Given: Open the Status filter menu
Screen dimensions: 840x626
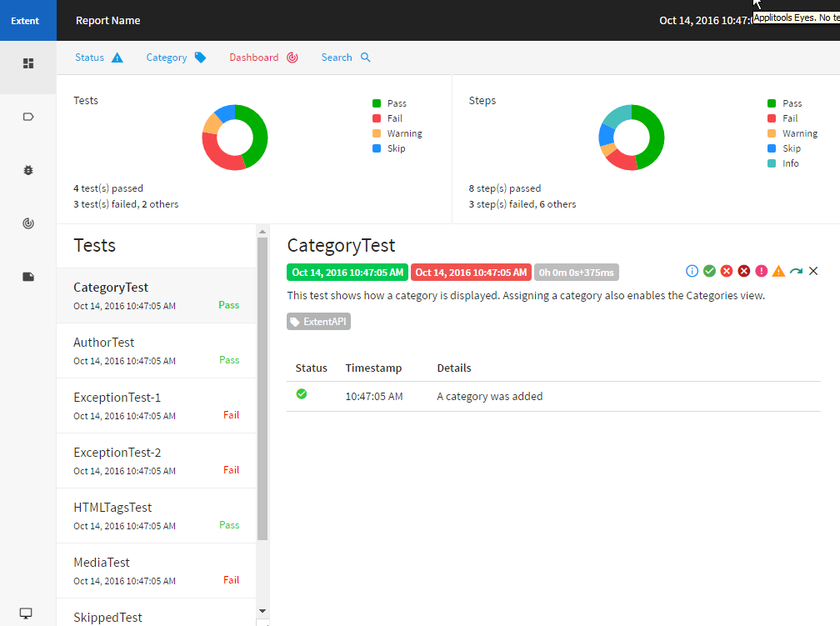Looking at the screenshot, I should click(99, 58).
